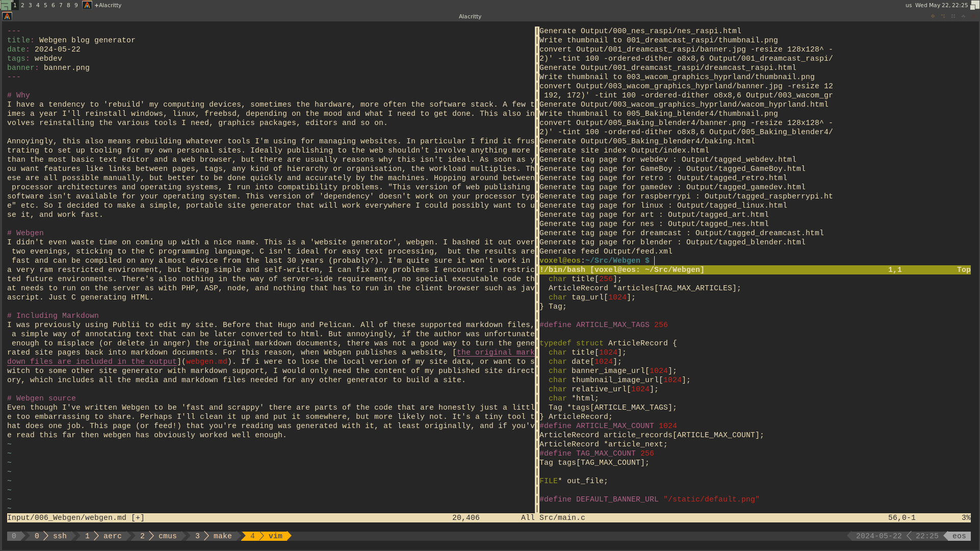980x551 pixels.
Task: Select tmux window 1 aerc
Action: click(x=104, y=536)
